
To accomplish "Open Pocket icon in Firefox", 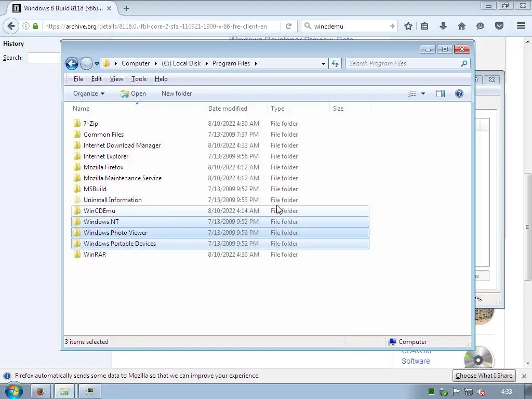I will click(499, 26).
